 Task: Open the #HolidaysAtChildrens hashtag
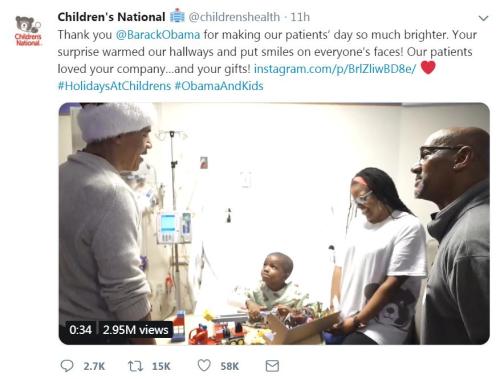[x=114, y=86]
